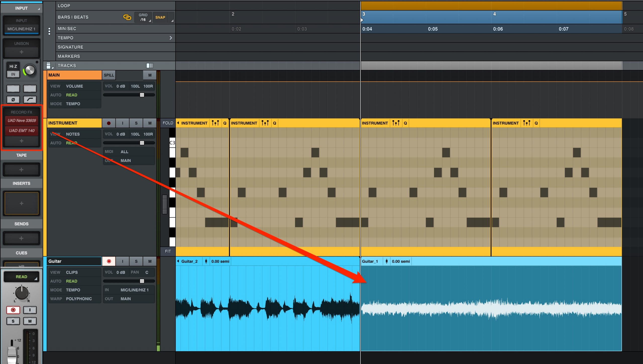The width and height of the screenshot is (643, 364).
Task: Arm record on the Guitar track
Action: pos(109,261)
